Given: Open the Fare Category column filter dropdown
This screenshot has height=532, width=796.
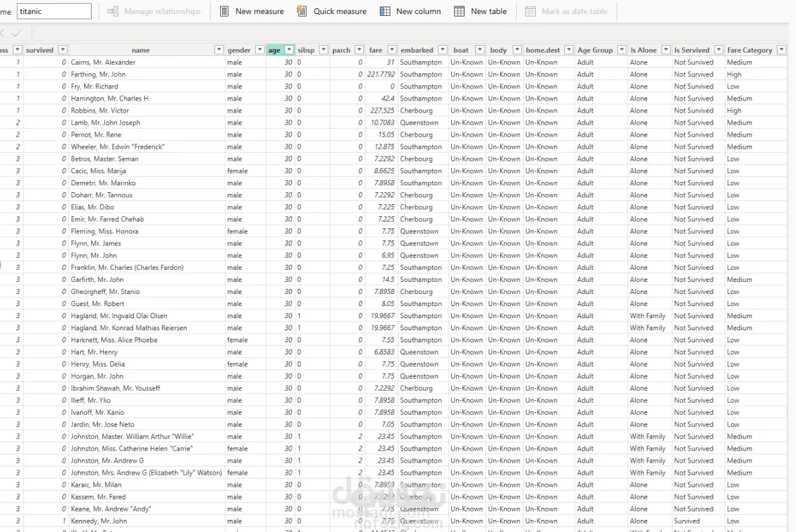Looking at the screenshot, I should tap(781, 50).
